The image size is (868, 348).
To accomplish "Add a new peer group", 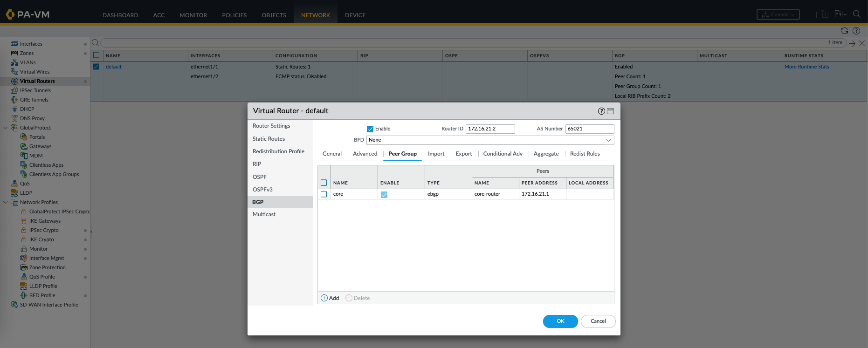I will coord(330,298).
